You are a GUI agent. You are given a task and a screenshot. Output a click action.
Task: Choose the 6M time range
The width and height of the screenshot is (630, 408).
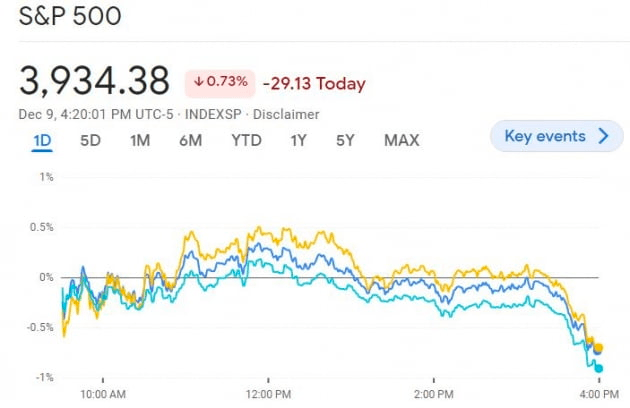pyautogui.click(x=190, y=140)
